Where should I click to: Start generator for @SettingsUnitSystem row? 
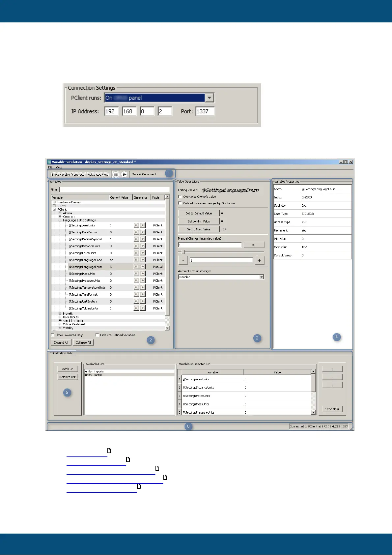(143, 301)
